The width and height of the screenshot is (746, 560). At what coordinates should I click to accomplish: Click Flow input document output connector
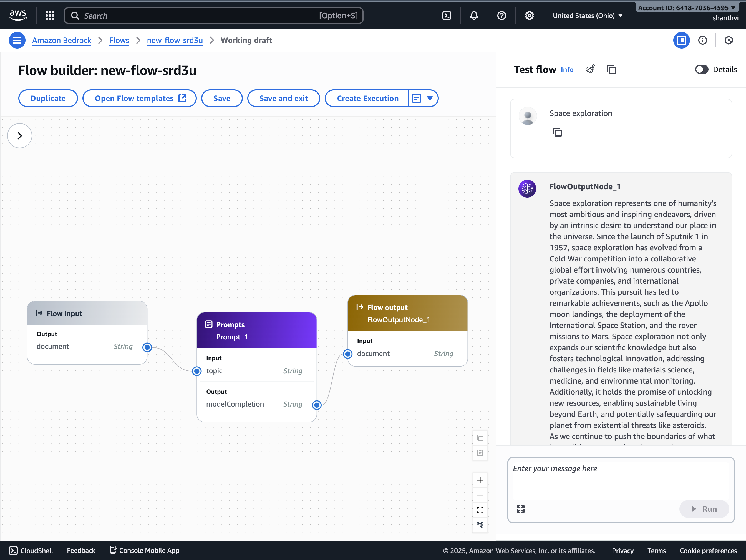[x=147, y=347]
